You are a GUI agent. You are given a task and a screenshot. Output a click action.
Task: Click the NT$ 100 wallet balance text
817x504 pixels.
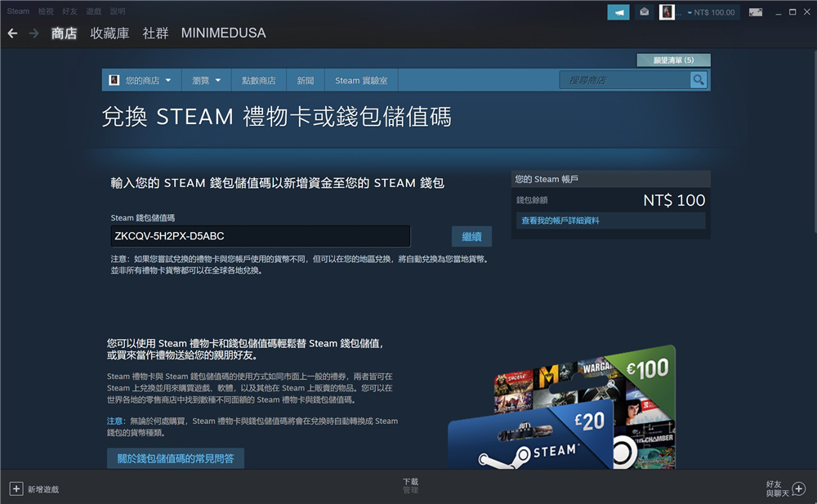(674, 200)
